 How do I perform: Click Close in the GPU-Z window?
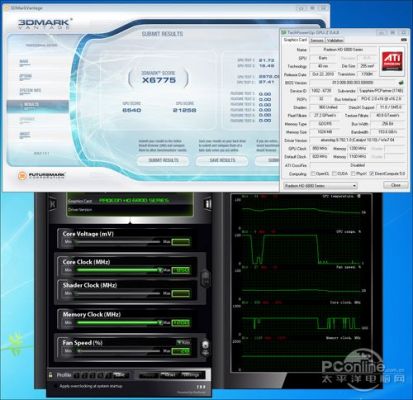[395, 185]
